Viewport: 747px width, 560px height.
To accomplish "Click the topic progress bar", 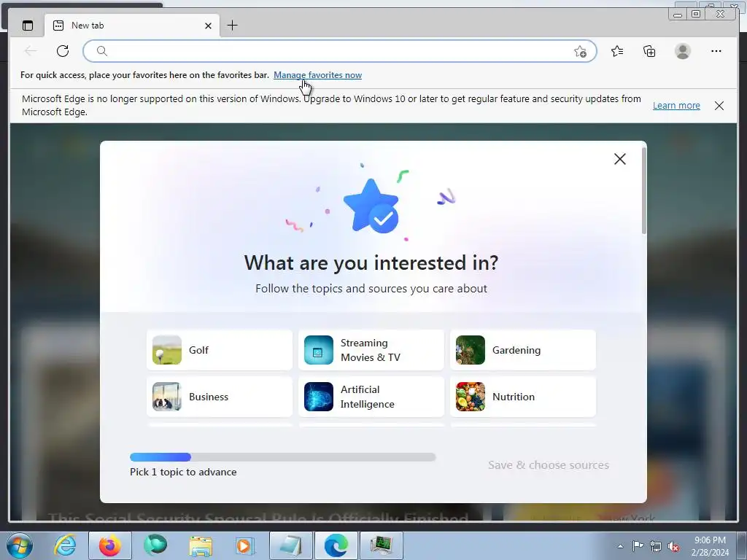I will point(282,457).
